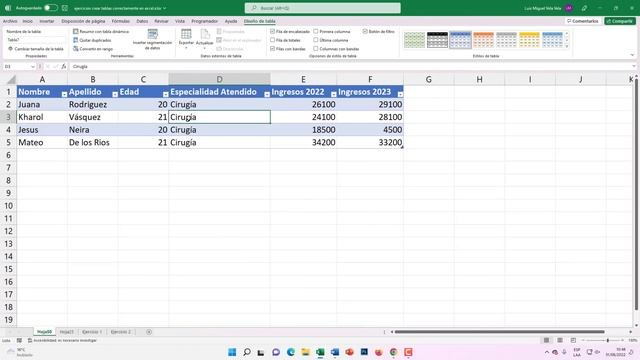Screen dimensions: 640x360
Task: Click the select-all corner triangle
Action: pyautogui.click(x=11, y=79)
